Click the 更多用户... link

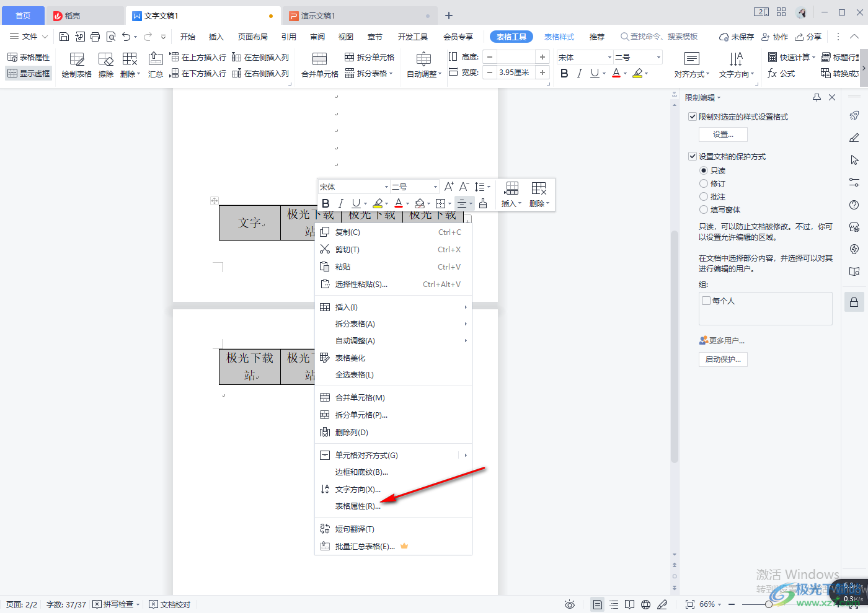(x=722, y=340)
